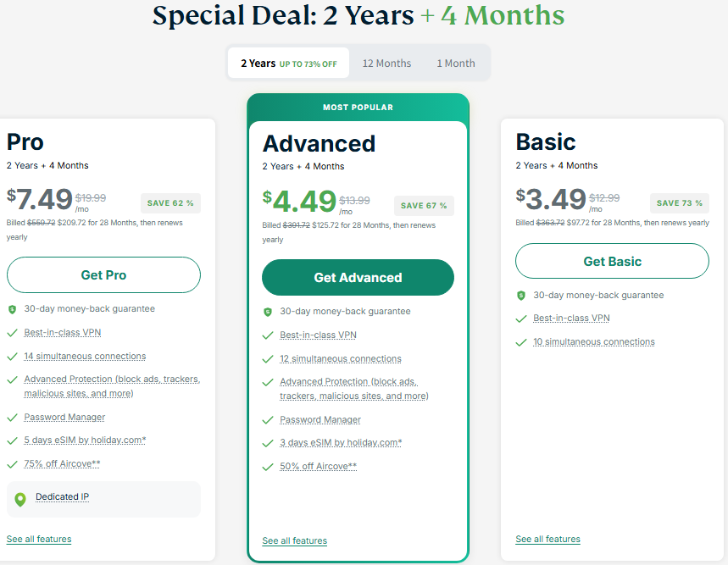Image resolution: width=728 pixels, height=565 pixels.
Task: Open See all features under Basic
Action: coord(547,540)
